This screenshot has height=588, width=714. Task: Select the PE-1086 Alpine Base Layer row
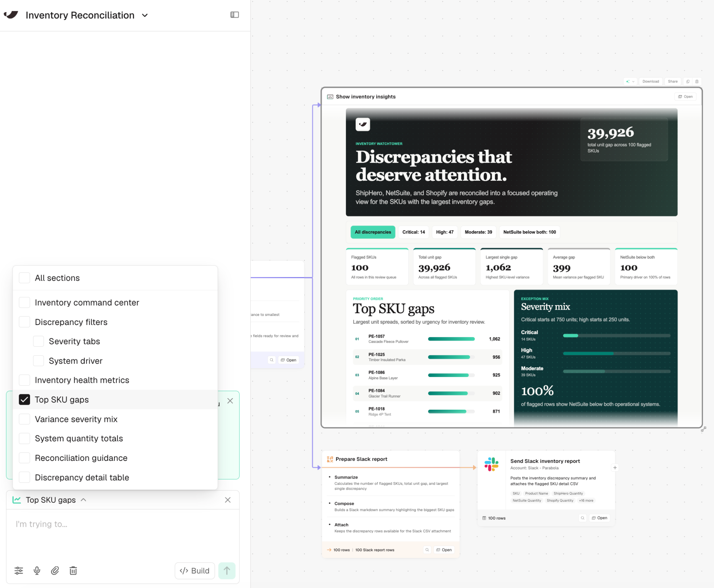point(427,375)
